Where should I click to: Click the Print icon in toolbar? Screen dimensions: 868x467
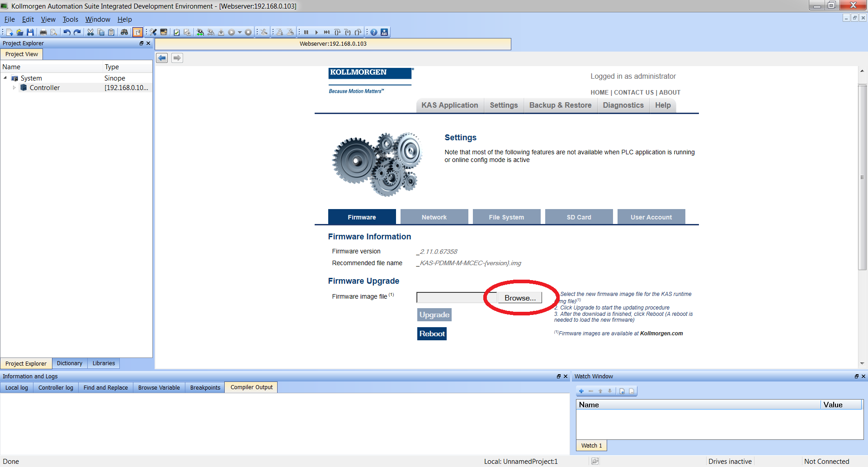click(43, 32)
